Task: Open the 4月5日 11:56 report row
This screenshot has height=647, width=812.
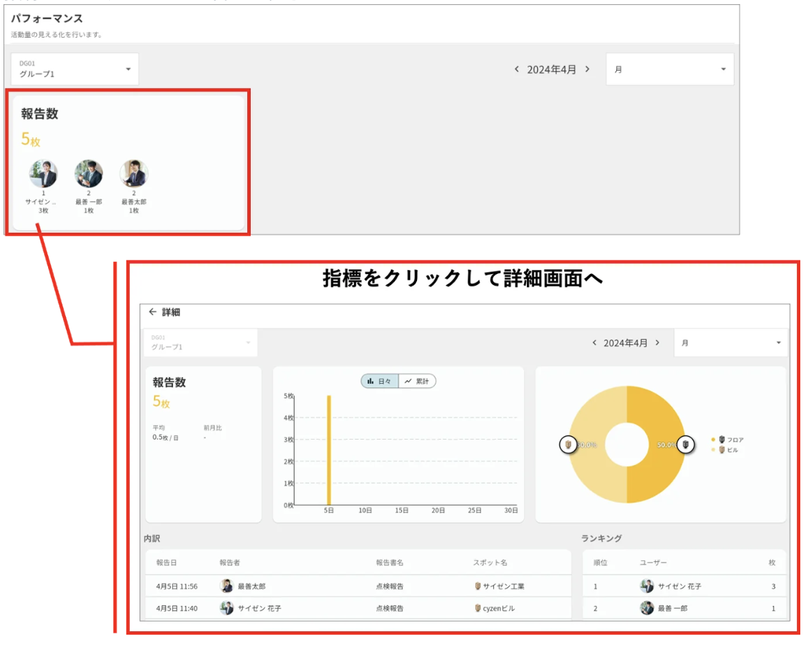Action: tap(358, 586)
